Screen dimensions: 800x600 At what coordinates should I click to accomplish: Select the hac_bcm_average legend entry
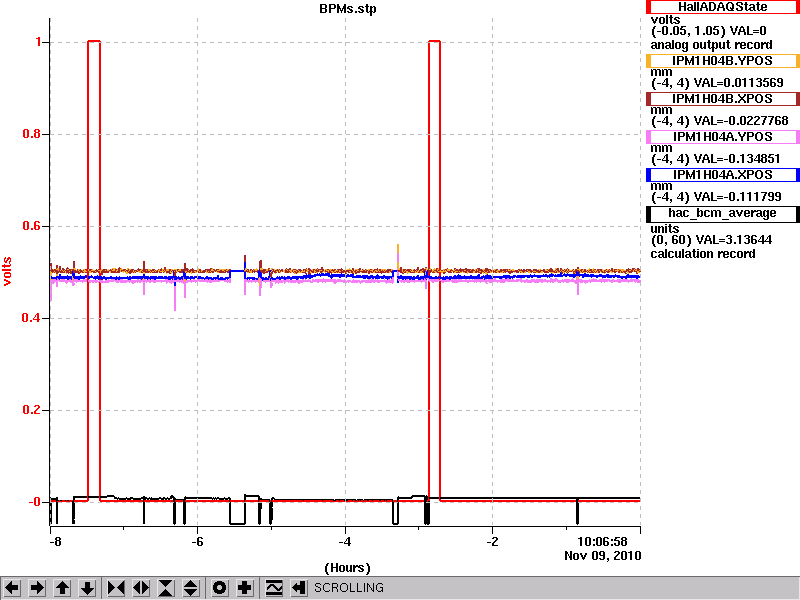[722, 213]
